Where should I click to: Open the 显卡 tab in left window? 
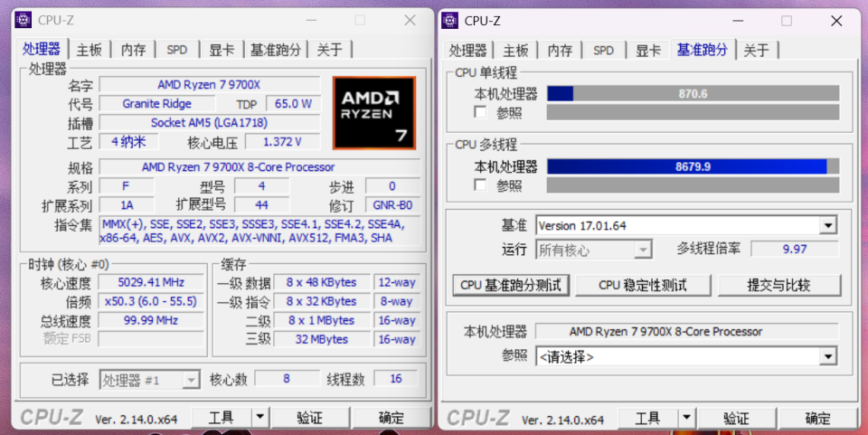coord(222,50)
